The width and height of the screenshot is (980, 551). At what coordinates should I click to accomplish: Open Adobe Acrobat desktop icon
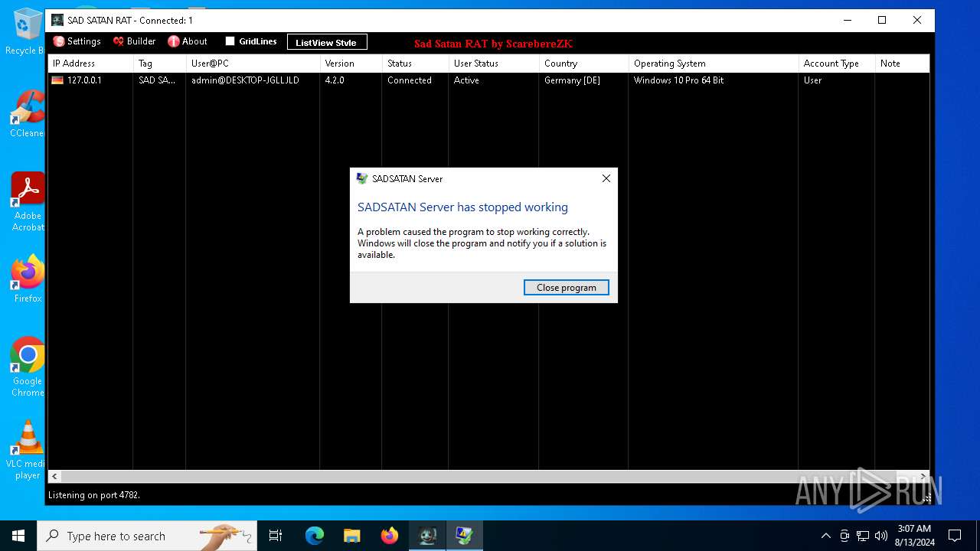click(x=28, y=201)
